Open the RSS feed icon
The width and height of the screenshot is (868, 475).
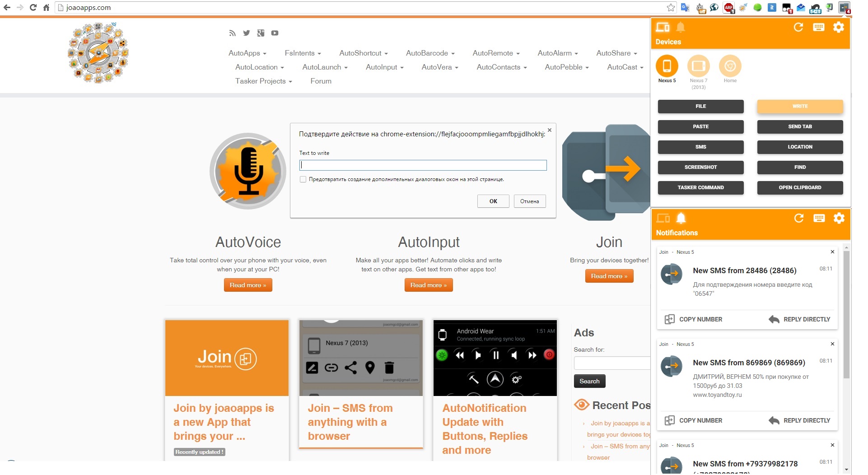point(232,33)
